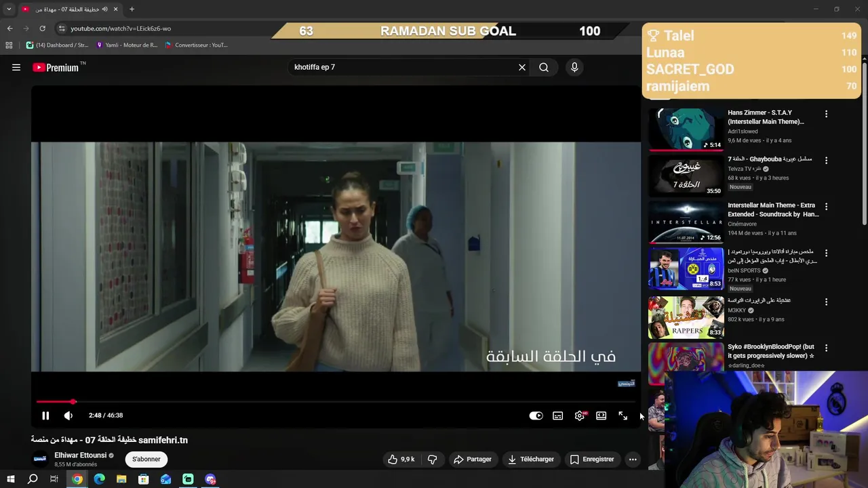Click the Télécharger download button
Image resolution: width=868 pixels, height=488 pixels.
point(531,459)
